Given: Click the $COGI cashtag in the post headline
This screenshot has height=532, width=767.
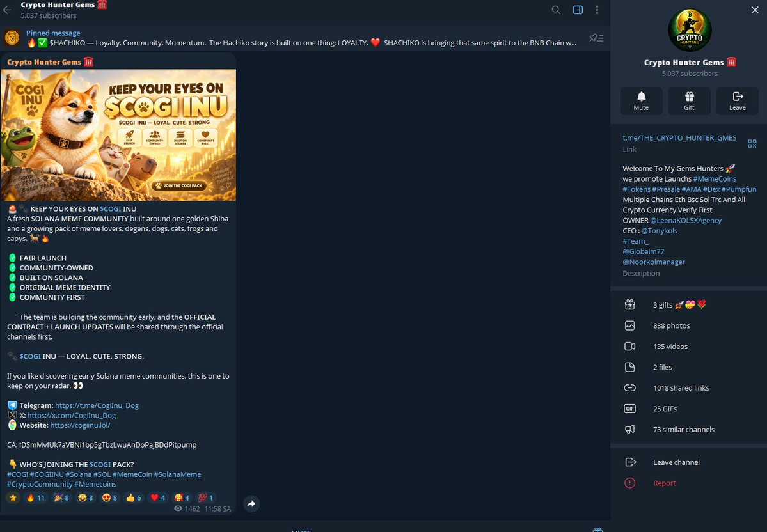Looking at the screenshot, I should pos(111,209).
